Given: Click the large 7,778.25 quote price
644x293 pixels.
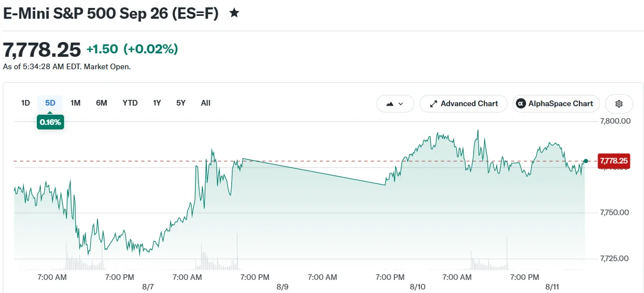Looking at the screenshot, I should tap(42, 50).
